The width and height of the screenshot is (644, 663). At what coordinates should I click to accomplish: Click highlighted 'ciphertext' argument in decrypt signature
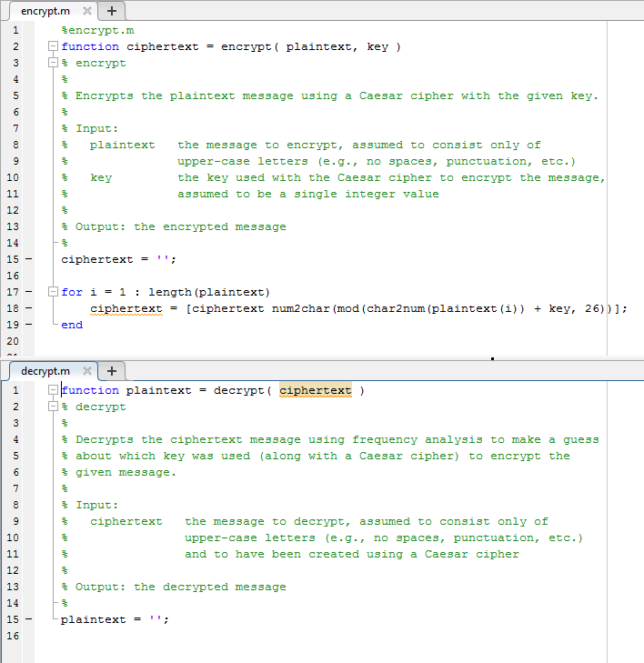[x=315, y=390]
